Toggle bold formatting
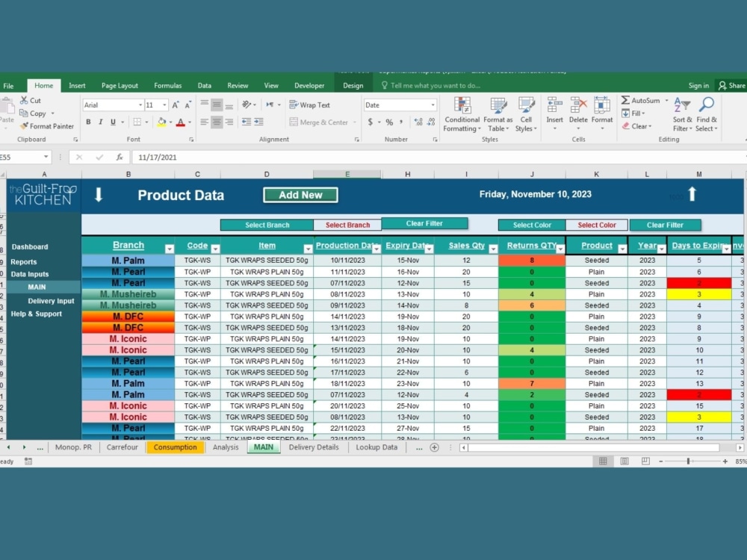 point(88,120)
